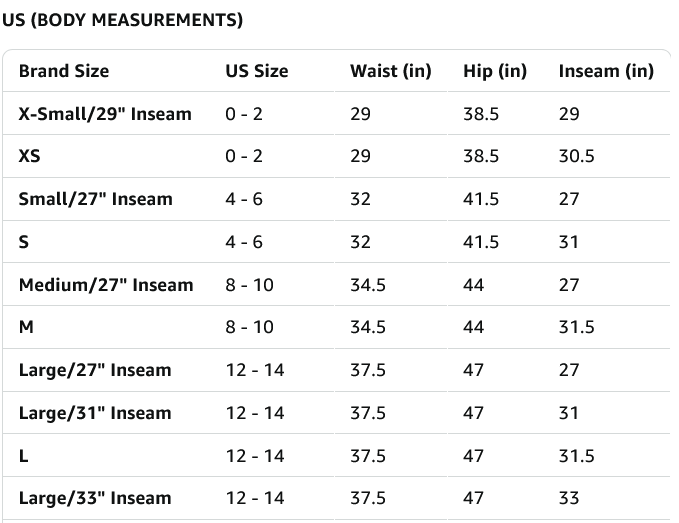The height and width of the screenshot is (523, 679).
Task: Click the 41.5 hip value in S row
Action: [x=481, y=242]
